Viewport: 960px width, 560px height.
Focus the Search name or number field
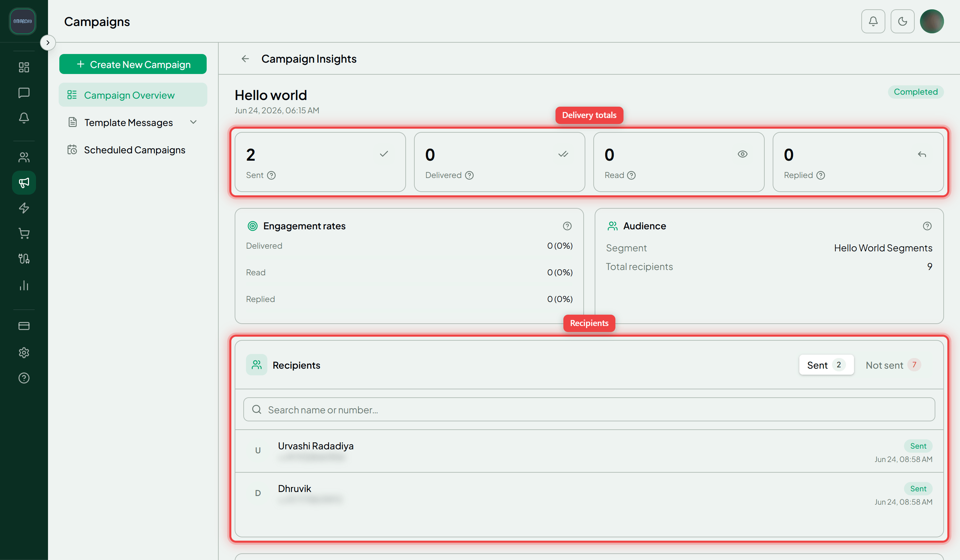pos(589,410)
